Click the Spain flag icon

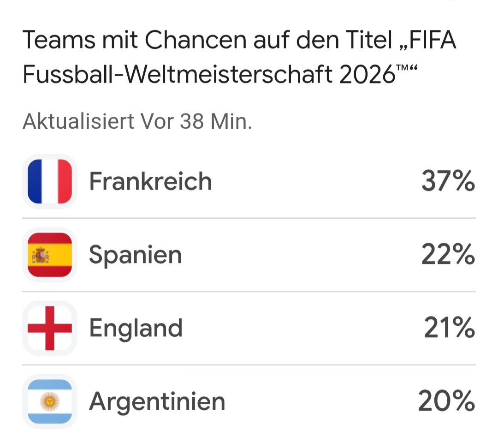(x=50, y=255)
